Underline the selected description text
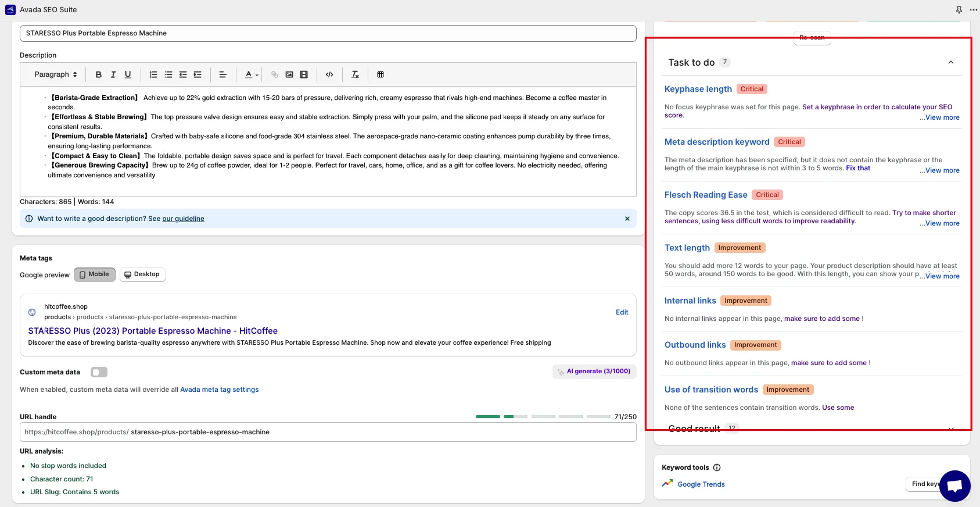 coord(128,74)
